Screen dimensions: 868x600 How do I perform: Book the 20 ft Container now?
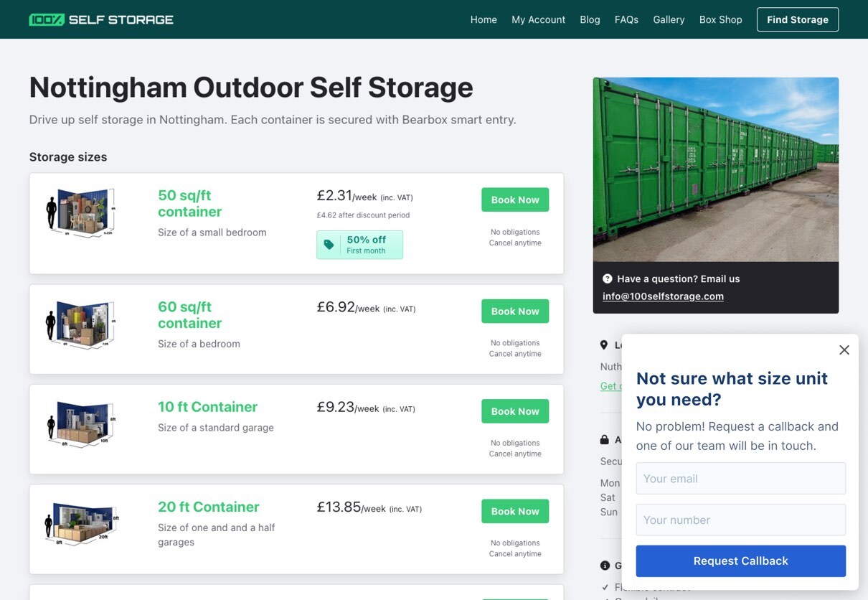coord(515,511)
